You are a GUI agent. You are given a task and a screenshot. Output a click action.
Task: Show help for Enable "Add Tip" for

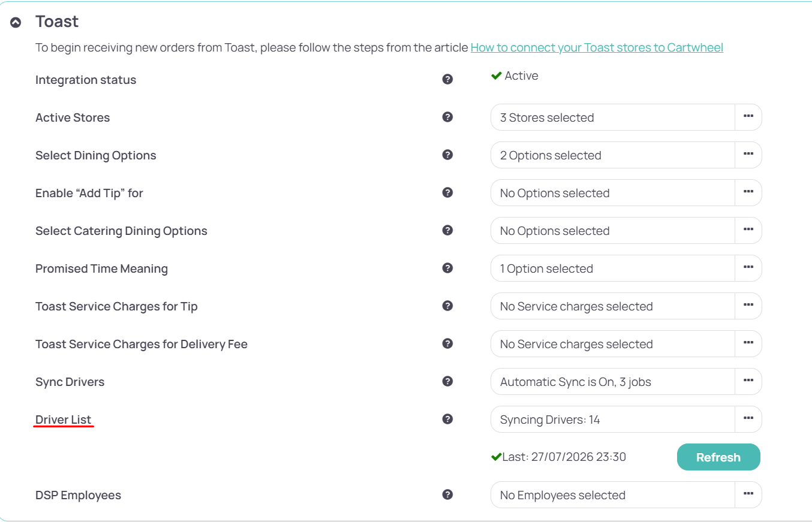click(x=447, y=192)
